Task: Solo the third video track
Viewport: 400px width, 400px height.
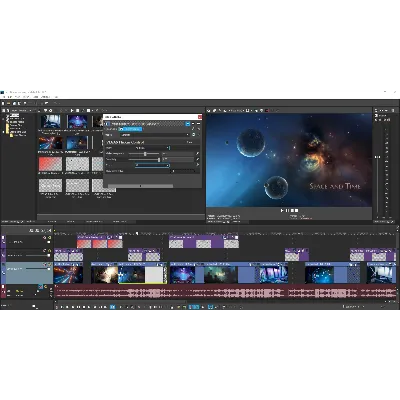Action: tap(49, 264)
